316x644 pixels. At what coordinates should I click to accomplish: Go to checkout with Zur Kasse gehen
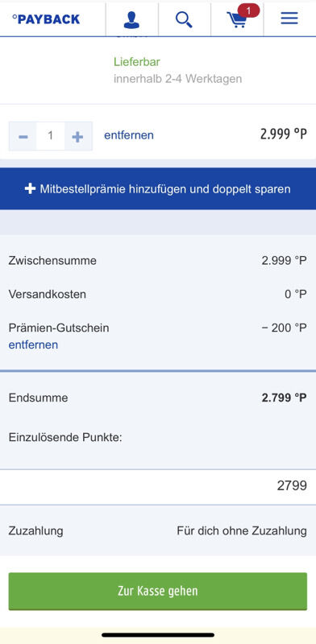coord(158,591)
